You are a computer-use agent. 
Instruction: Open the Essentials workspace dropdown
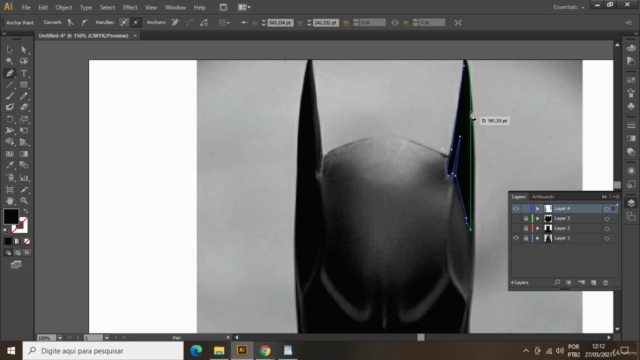[x=569, y=7]
